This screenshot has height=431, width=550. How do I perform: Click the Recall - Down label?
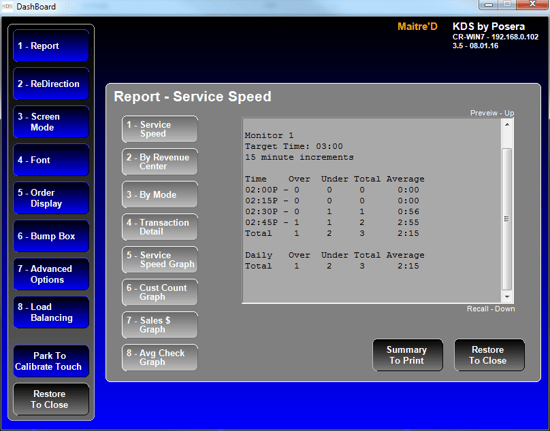pos(491,309)
